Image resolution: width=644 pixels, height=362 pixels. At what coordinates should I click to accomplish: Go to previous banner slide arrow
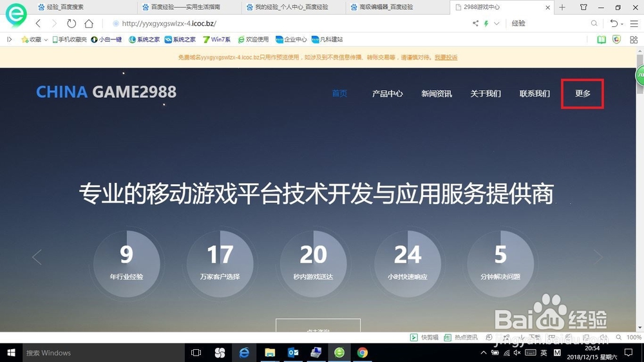pyautogui.click(x=37, y=257)
